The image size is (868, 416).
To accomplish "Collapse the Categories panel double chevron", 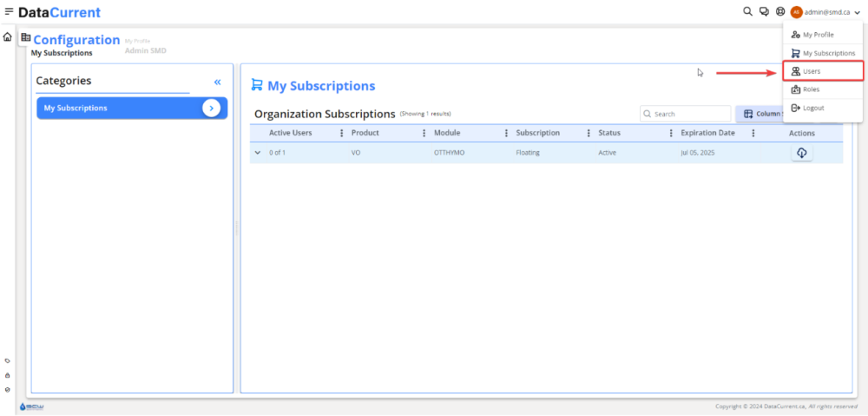I will tap(218, 82).
